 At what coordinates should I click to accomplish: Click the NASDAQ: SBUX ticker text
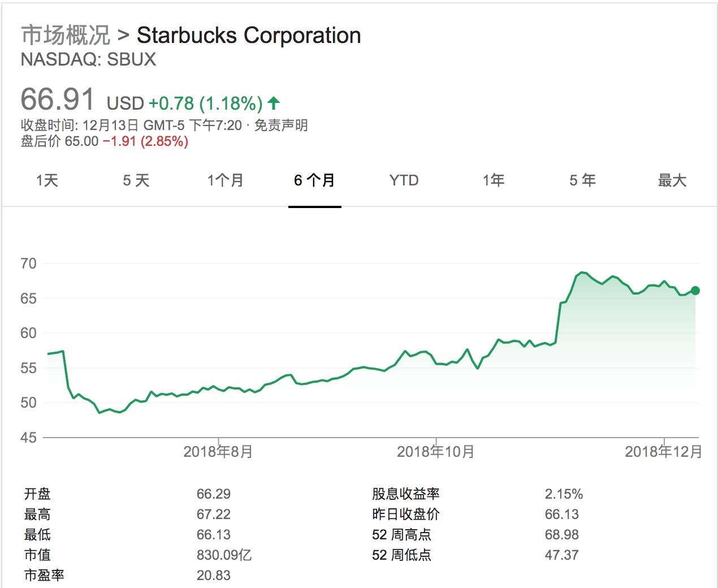click(88, 60)
